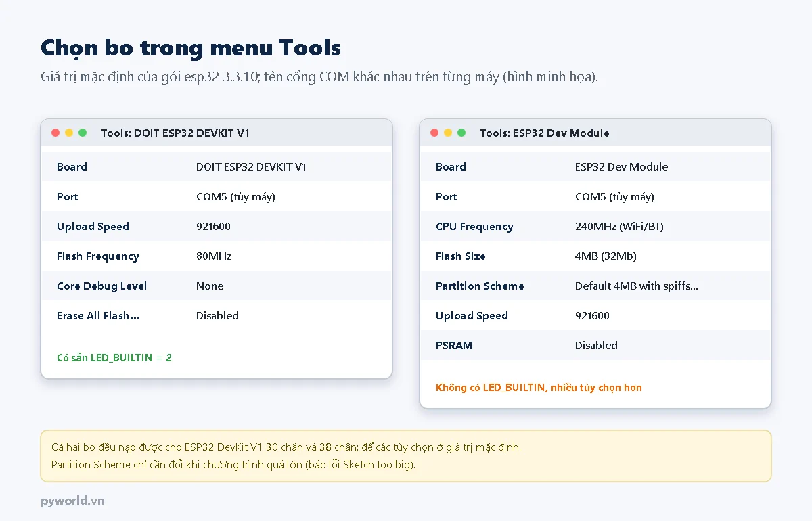The height and width of the screenshot is (521, 812).
Task: Click Upload Speed label in ESP32 Dev Module window
Action: [472, 316]
